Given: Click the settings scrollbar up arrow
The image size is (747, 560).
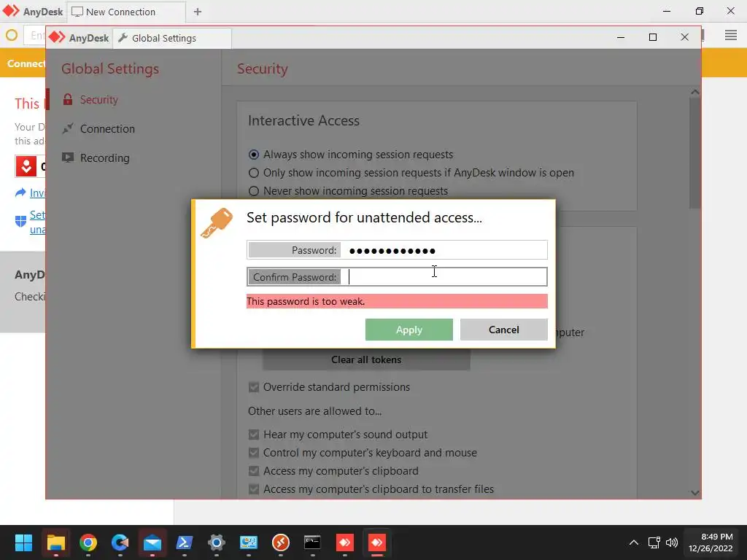Looking at the screenshot, I should point(695,92).
